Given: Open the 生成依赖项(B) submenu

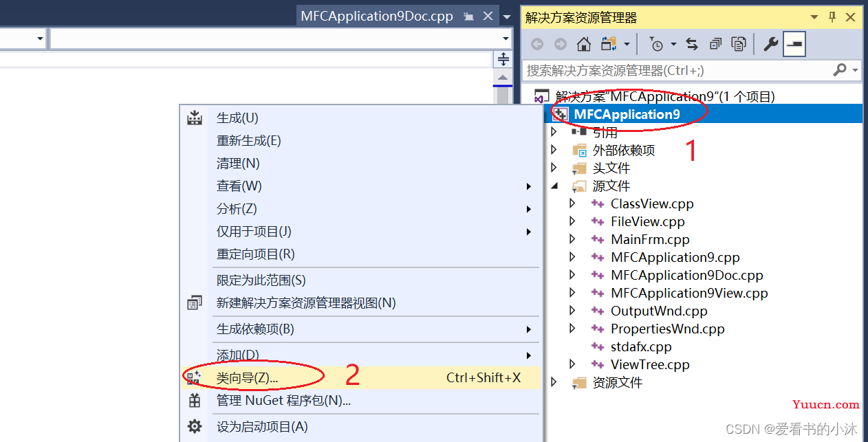Looking at the screenshot, I should tap(360, 329).
